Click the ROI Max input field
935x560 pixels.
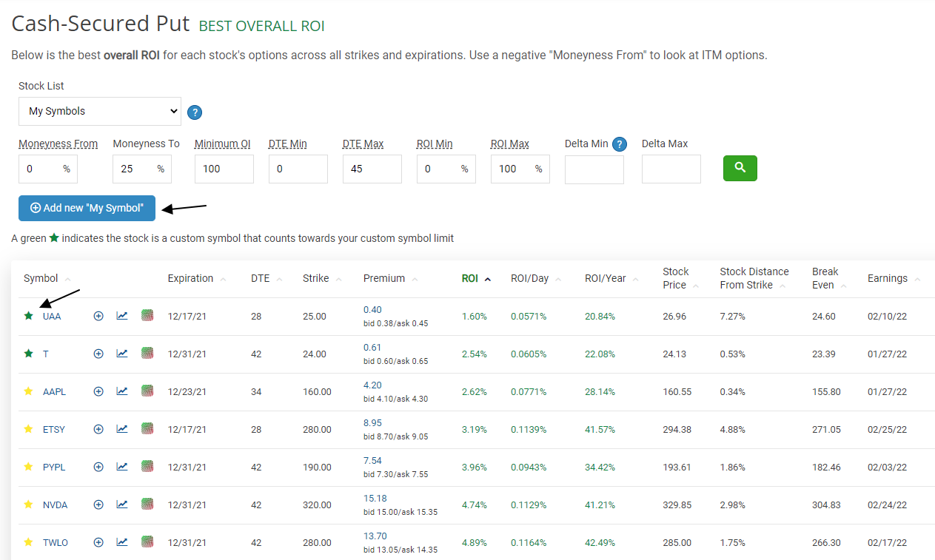tap(520, 169)
